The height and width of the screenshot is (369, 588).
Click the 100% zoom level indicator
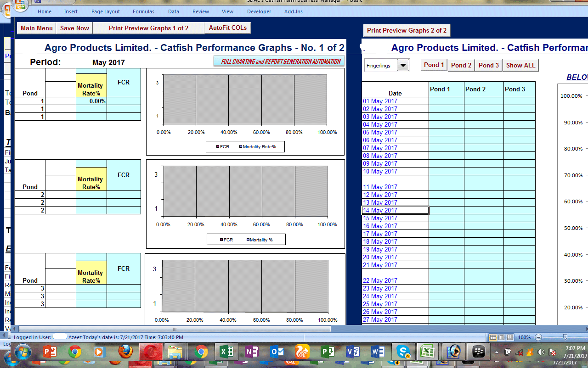coord(524,337)
